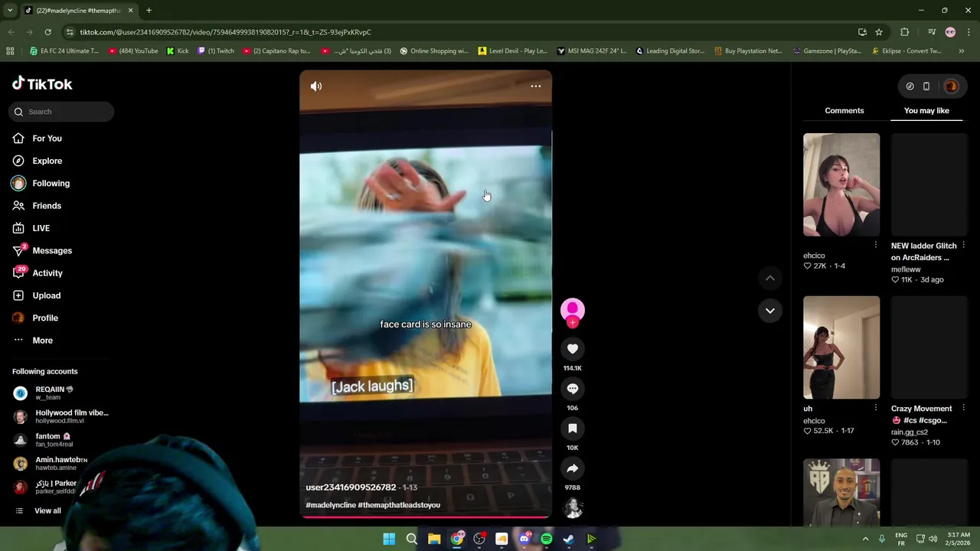
Task: Click the #madelyncline hashtag
Action: coord(331,505)
